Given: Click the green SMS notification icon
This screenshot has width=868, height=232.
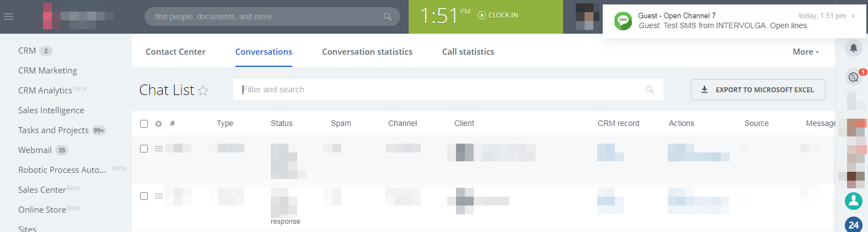Looking at the screenshot, I should tap(623, 21).
